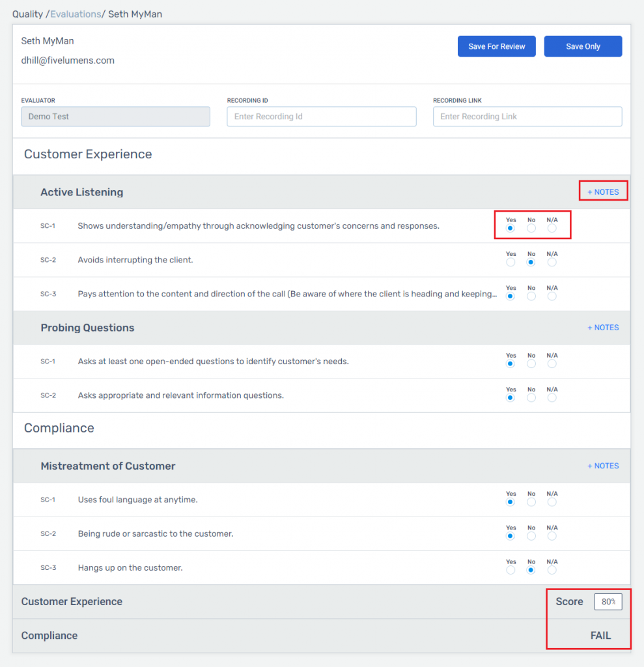Mark N/A for pays attention to content
The width and height of the screenshot is (644, 667).
coord(552,296)
